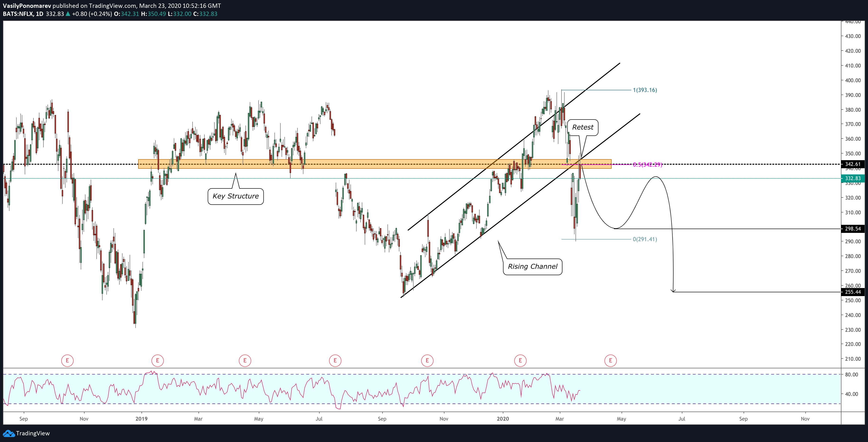
Task: Click the Jul label right of May 2020
Action: tap(682, 419)
